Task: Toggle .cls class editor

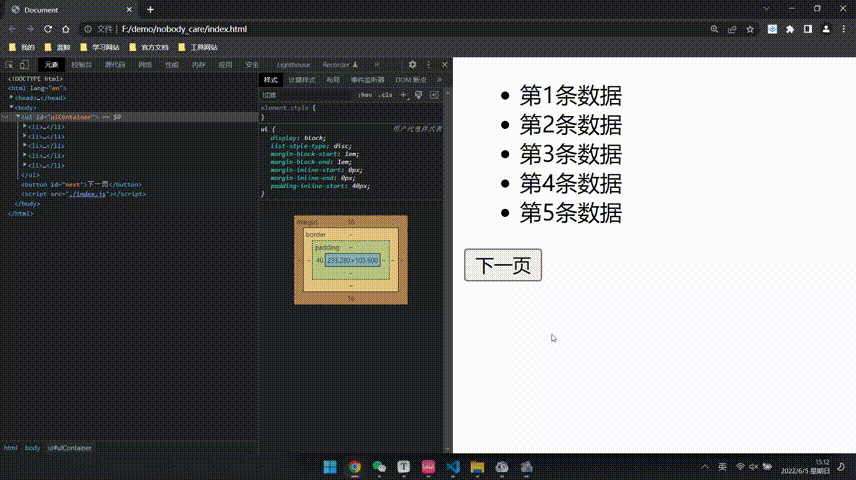Action: pos(385,95)
